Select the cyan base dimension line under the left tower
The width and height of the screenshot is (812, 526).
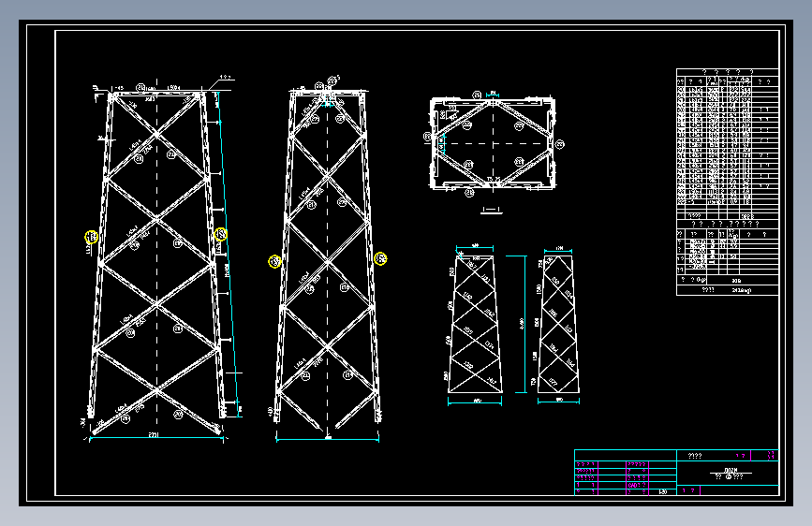tap(156, 439)
